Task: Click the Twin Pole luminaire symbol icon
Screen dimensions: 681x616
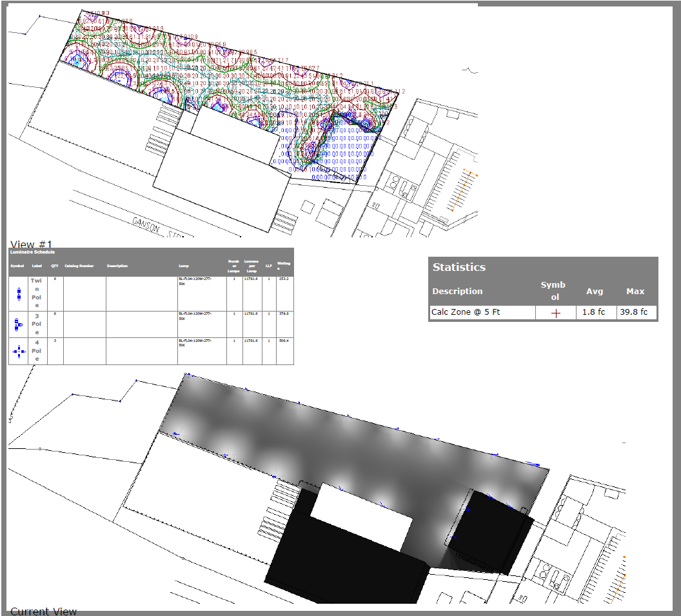Action: point(18,293)
